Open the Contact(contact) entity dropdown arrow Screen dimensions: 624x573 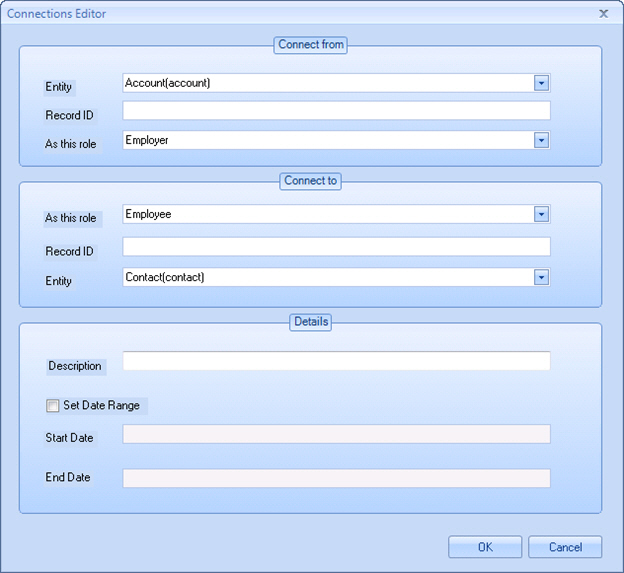[x=541, y=277]
